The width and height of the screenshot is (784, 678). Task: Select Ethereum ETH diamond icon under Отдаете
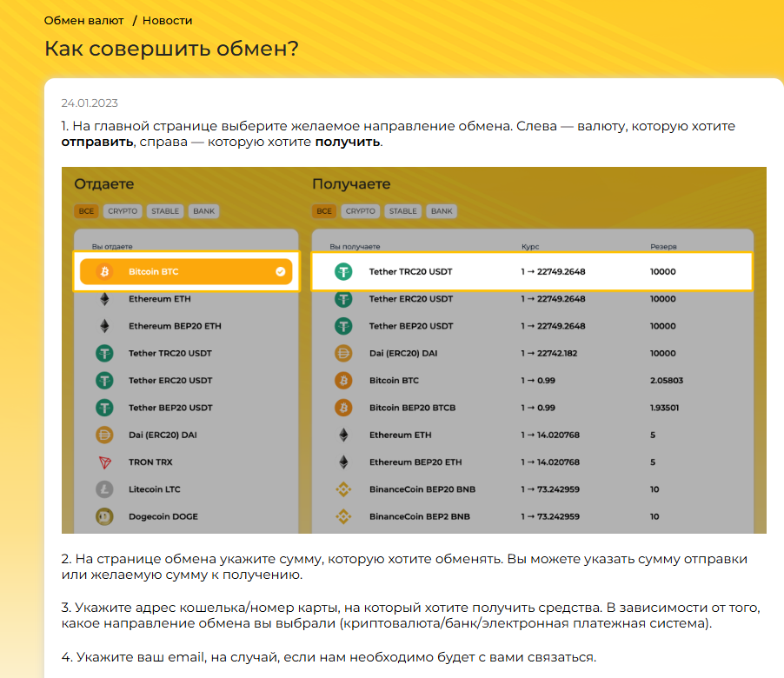tap(104, 299)
